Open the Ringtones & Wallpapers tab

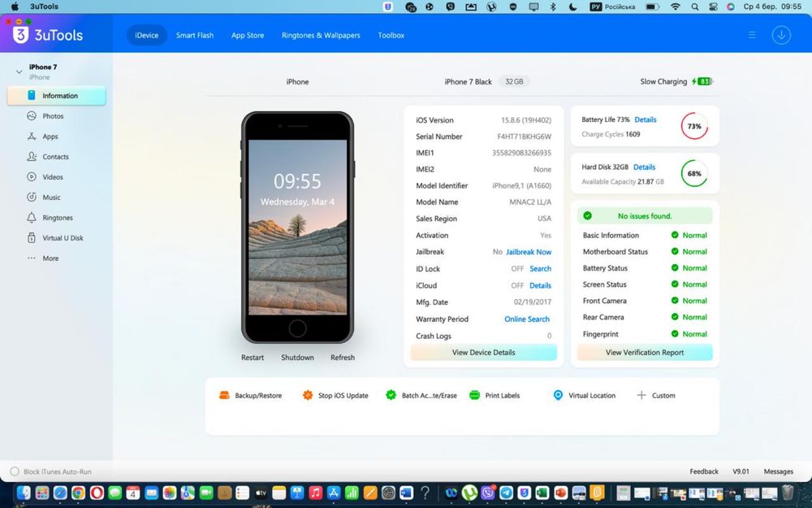pyautogui.click(x=321, y=35)
